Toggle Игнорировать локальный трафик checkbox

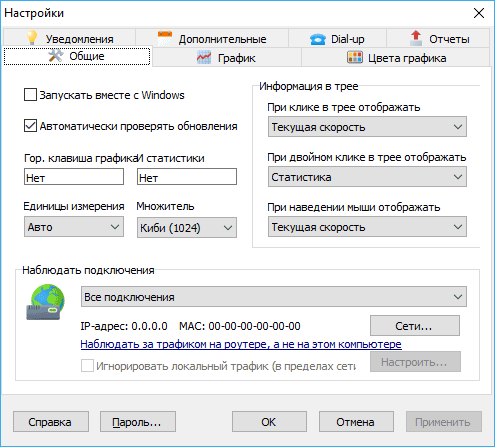click(x=87, y=366)
